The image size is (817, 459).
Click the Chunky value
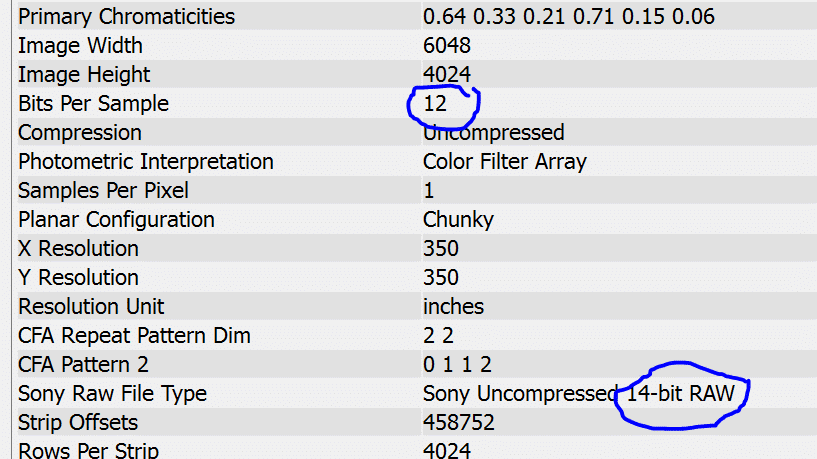point(458,220)
